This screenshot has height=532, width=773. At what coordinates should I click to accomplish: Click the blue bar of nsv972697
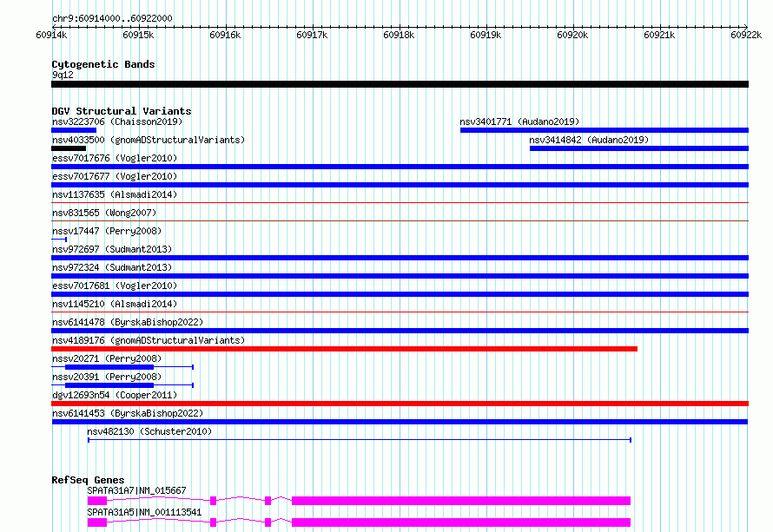click(x=400, y=258)
